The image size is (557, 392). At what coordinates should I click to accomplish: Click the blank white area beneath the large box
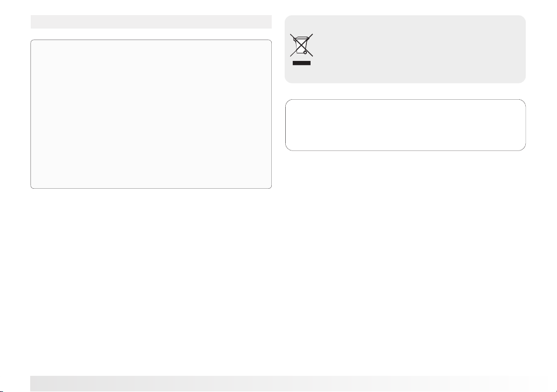pos(151,280)
